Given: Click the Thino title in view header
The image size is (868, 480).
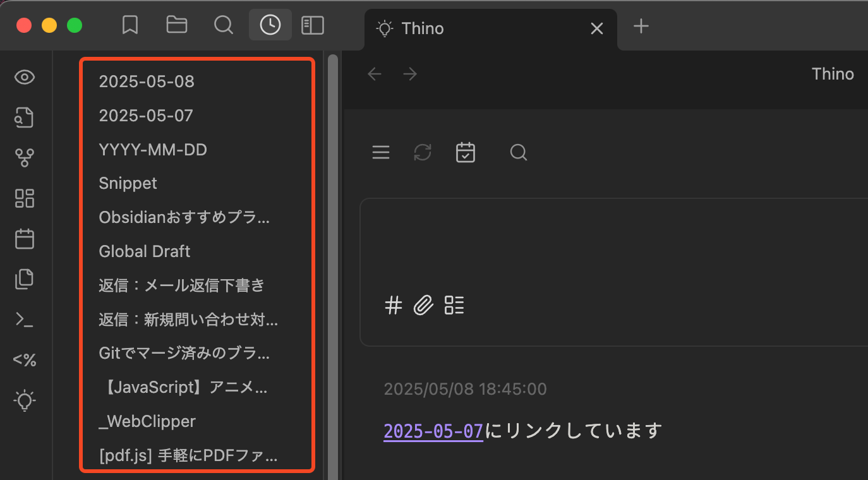Looking at the screenshot, I should point(833,74).
